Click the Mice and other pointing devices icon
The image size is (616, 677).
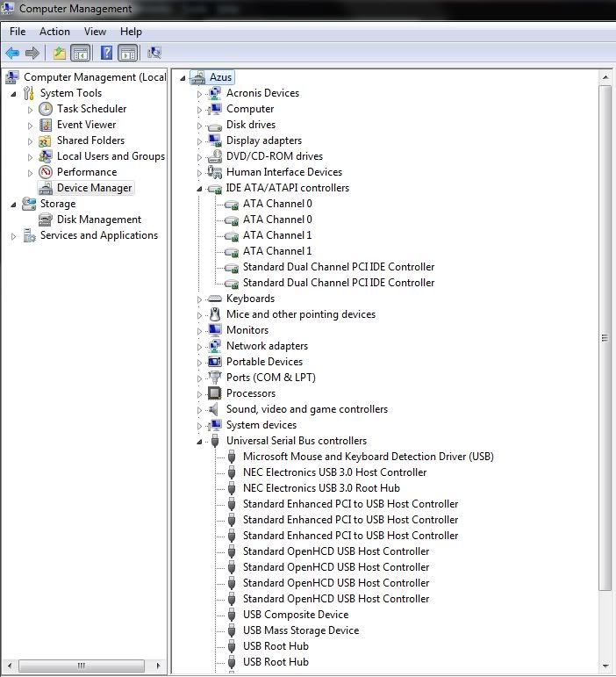pyautogui.click(x=215, y=314)
